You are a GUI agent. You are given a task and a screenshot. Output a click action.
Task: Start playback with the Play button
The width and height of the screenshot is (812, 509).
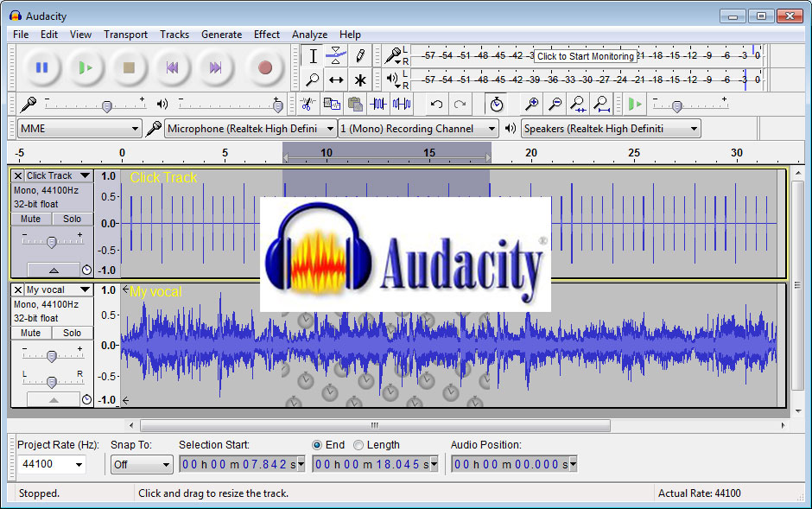86,67
